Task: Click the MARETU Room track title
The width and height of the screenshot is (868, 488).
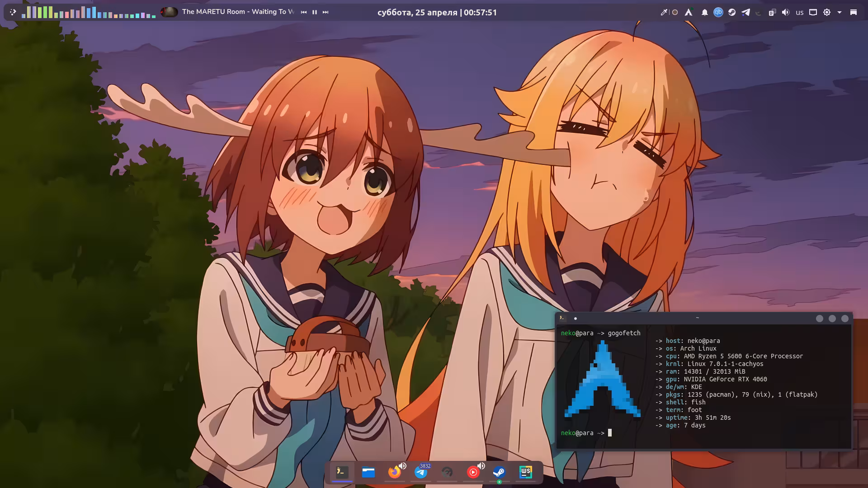Action: click(x=238, y=12)
